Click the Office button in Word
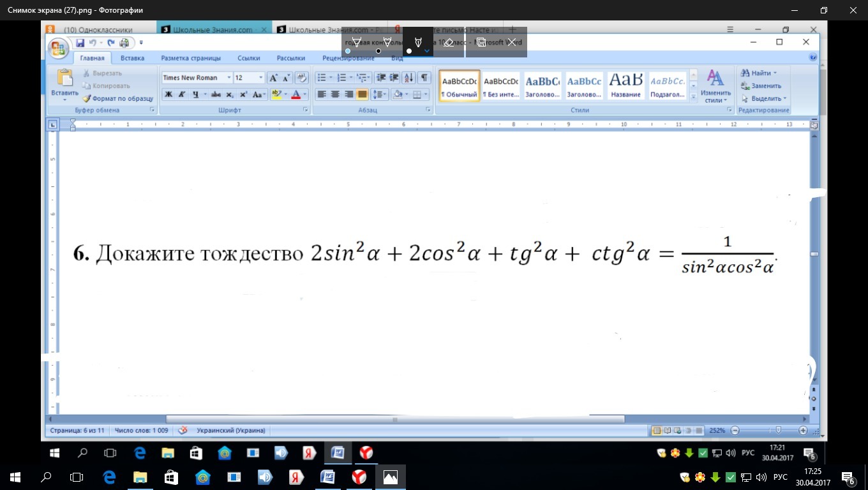This screenshot has height=490, width=868. pyautogui.click(x=59, y=48)
